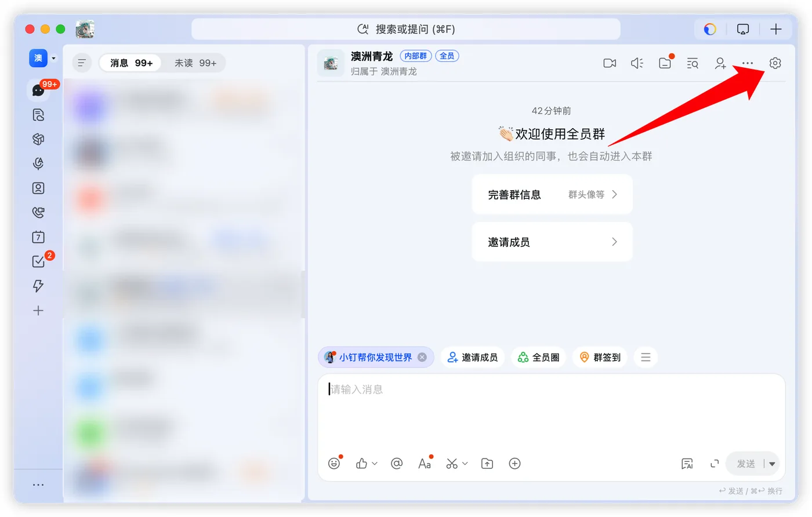This screenshot has width=812, height=517.
Task: Click the circled plus icon in message toolbar
Action: 514,464
